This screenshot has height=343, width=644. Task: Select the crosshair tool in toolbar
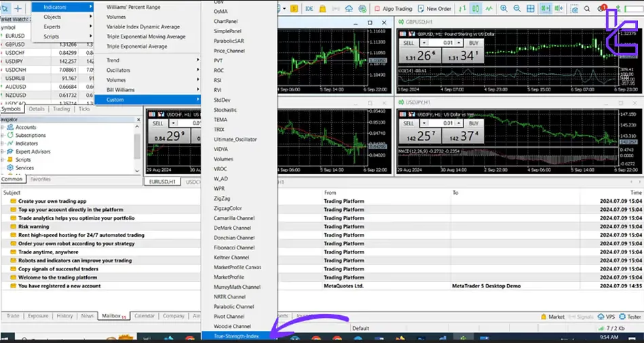(18, 8)
